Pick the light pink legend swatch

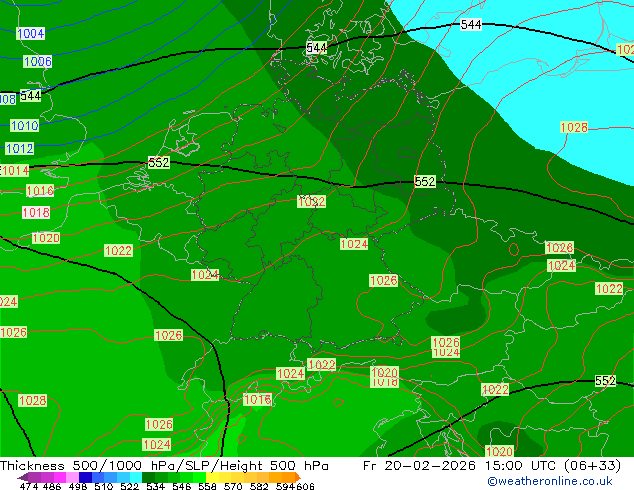(x=72, y=477)
